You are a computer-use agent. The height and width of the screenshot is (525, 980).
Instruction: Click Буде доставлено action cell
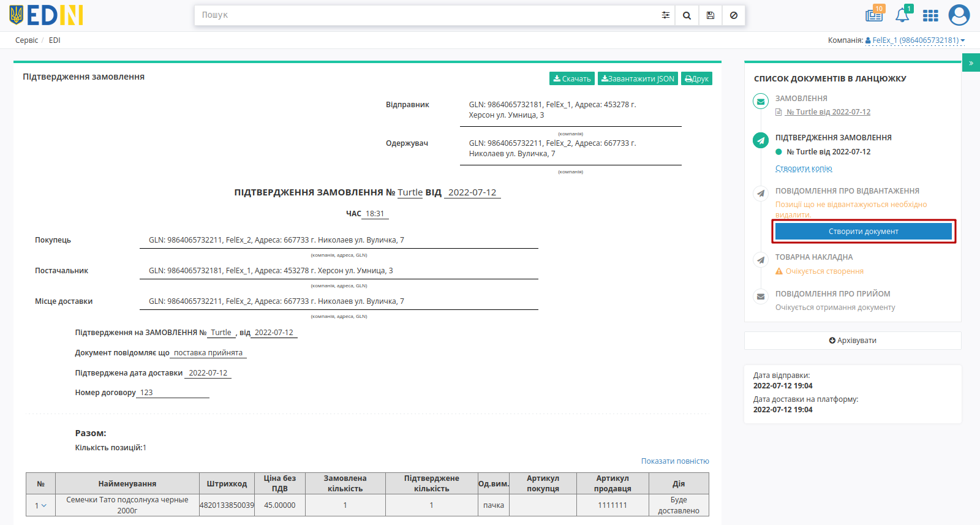tap(679, 505)
